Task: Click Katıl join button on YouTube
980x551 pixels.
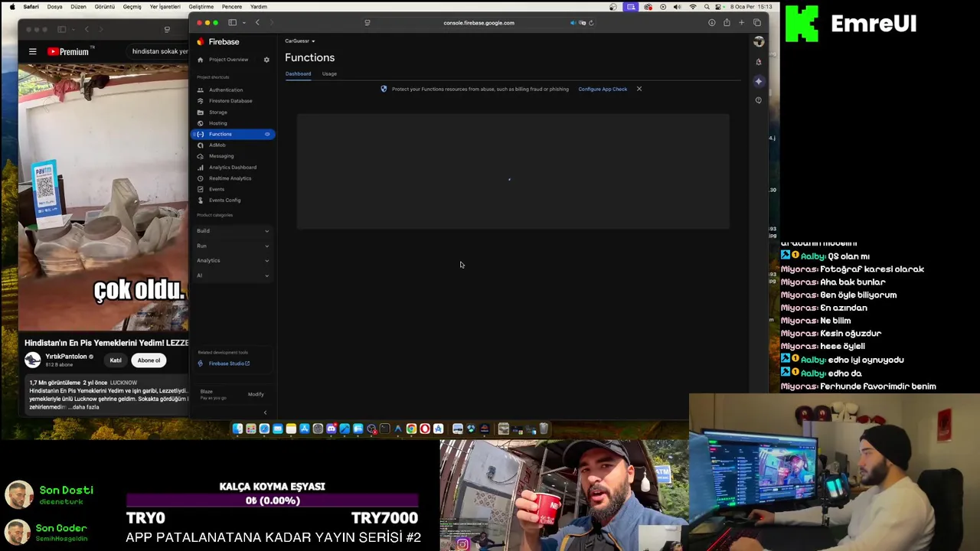Action: (116, 360)
